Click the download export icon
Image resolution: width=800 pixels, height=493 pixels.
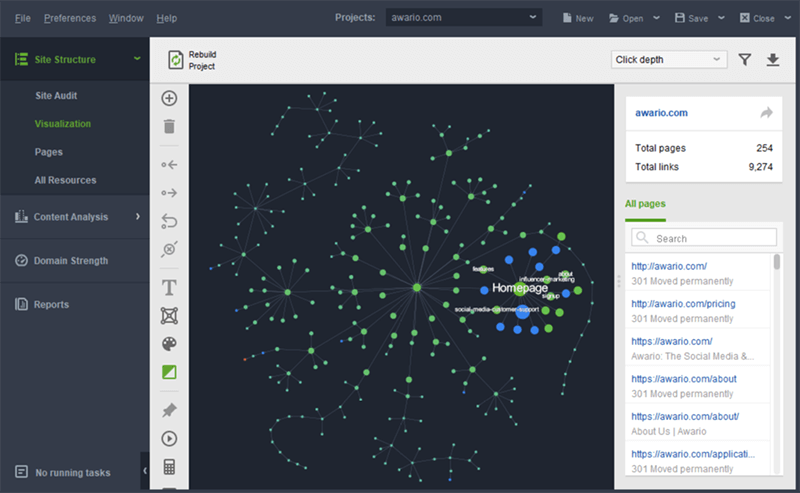(x=773, y=60)
